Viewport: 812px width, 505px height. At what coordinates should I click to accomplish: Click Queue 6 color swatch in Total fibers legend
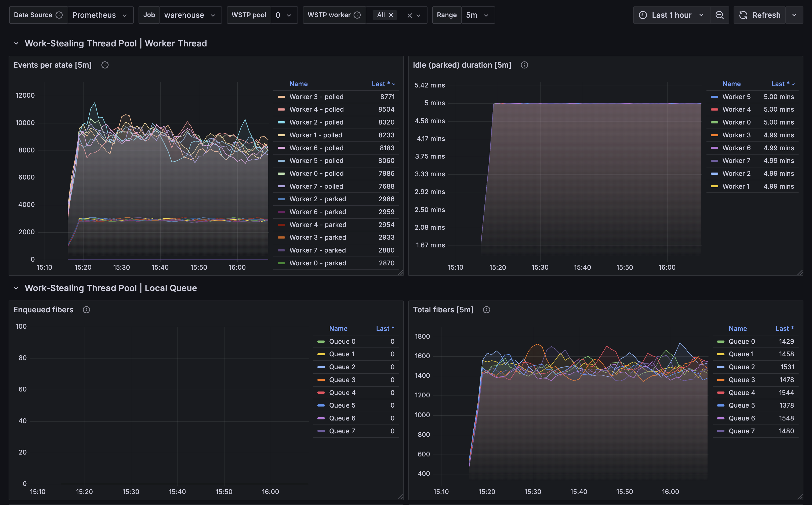click(720, 418)
